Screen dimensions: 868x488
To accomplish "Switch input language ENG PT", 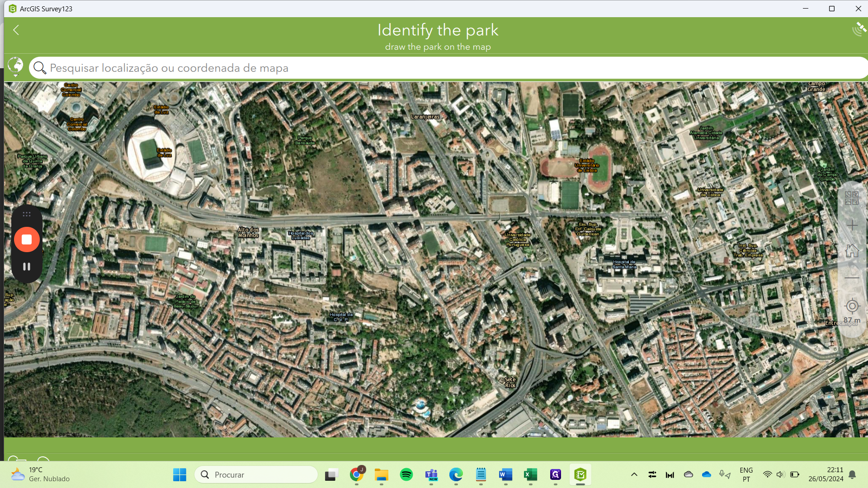I will (x=746, y=474).
